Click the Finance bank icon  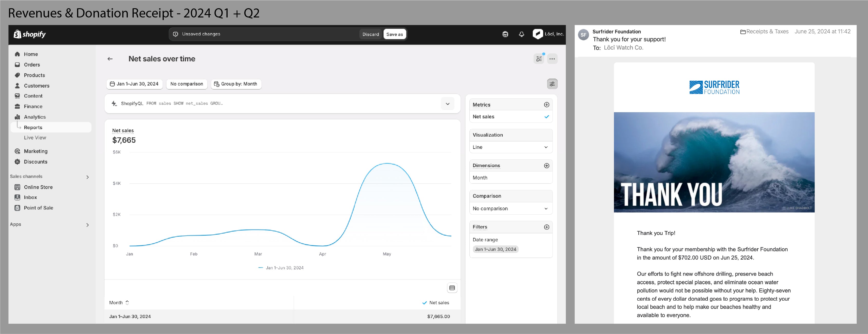(x=17, y=106)
